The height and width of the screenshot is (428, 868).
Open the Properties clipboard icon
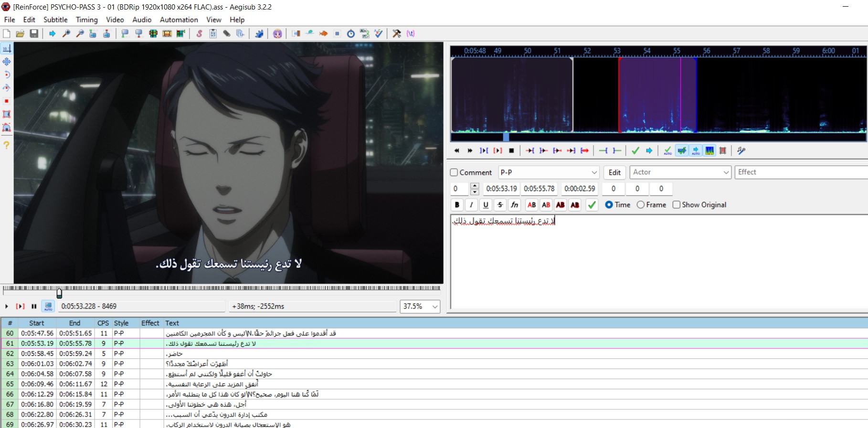click(213, 33)
